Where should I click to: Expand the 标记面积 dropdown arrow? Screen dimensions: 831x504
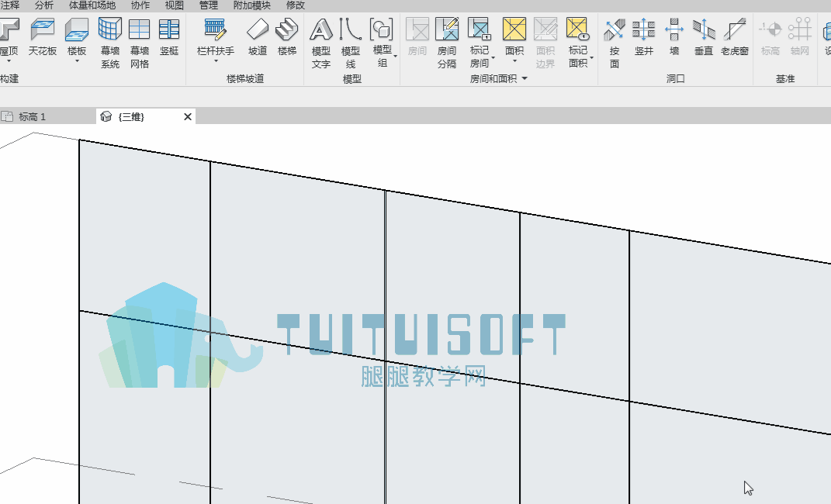tap(591, 57)
